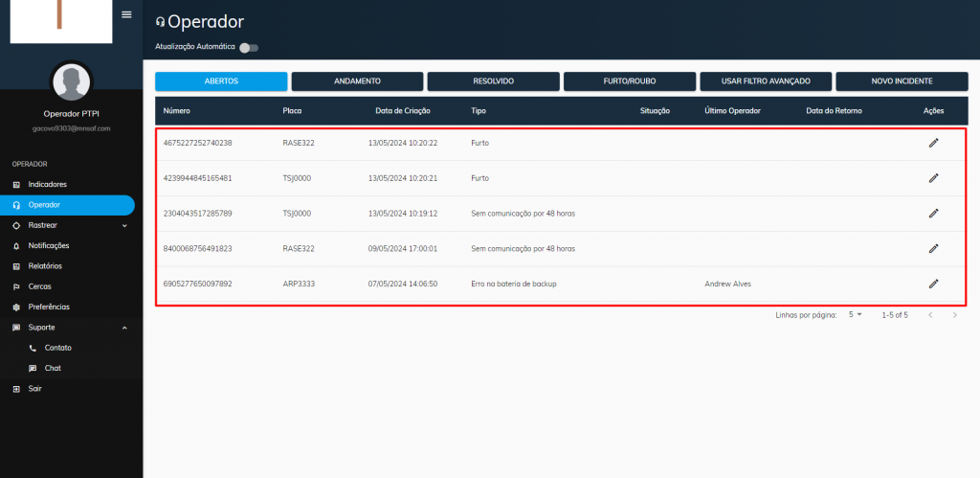This screenshot has width=980, height=478.
Task: Click number 4675227252740238 cell
Action: click(x=197, y=143)
